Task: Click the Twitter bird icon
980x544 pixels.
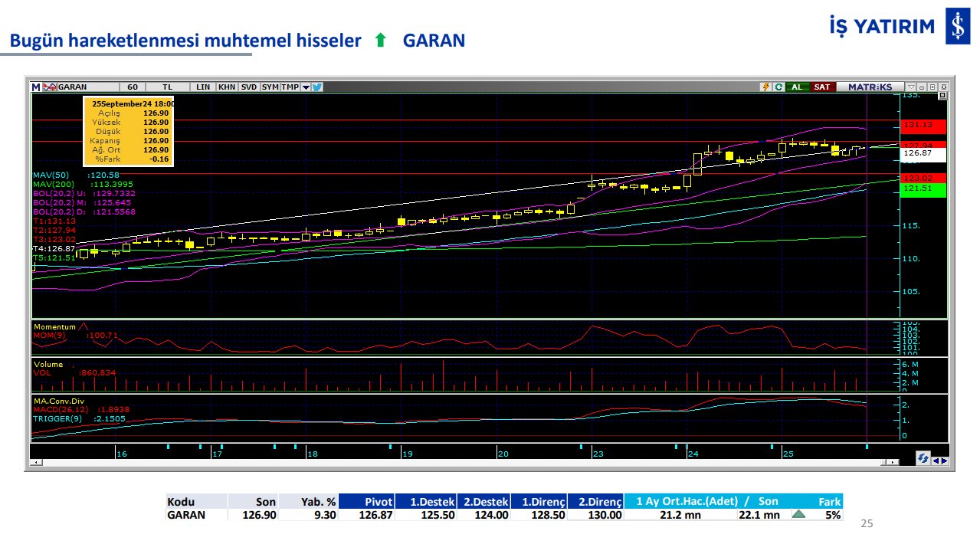Action: [x=317, y=87]
